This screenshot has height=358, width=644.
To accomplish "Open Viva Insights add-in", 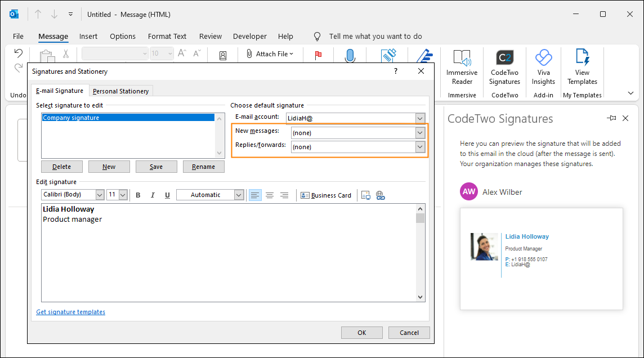I will (x=543, y=68).
